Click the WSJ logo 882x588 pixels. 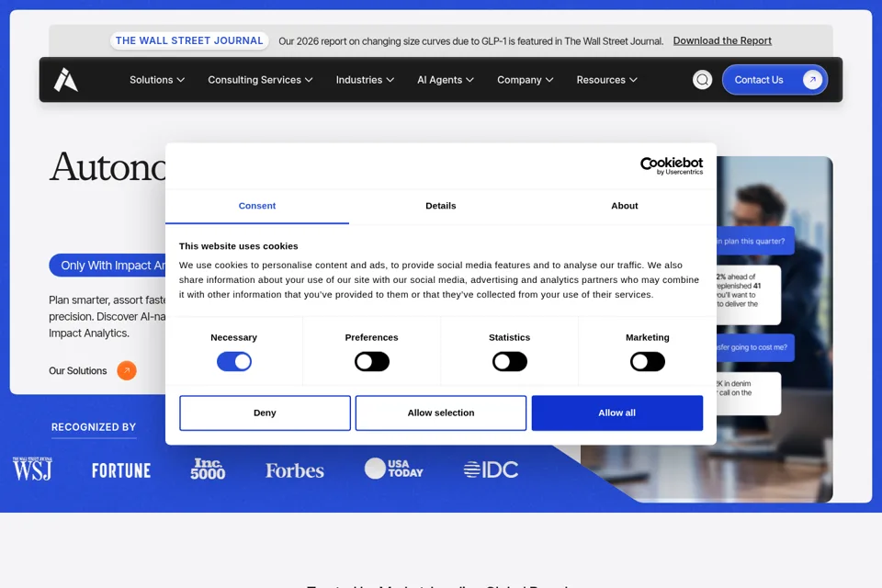(x=32, y=469)
